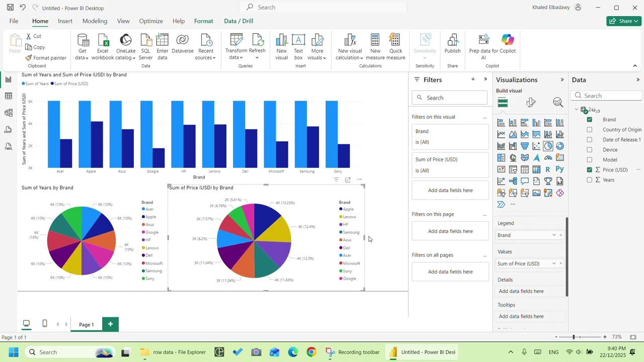Image resolution: width=644 pixels, height=362 pixels.
Task: Open the File menu
Action: pos(14,21)
